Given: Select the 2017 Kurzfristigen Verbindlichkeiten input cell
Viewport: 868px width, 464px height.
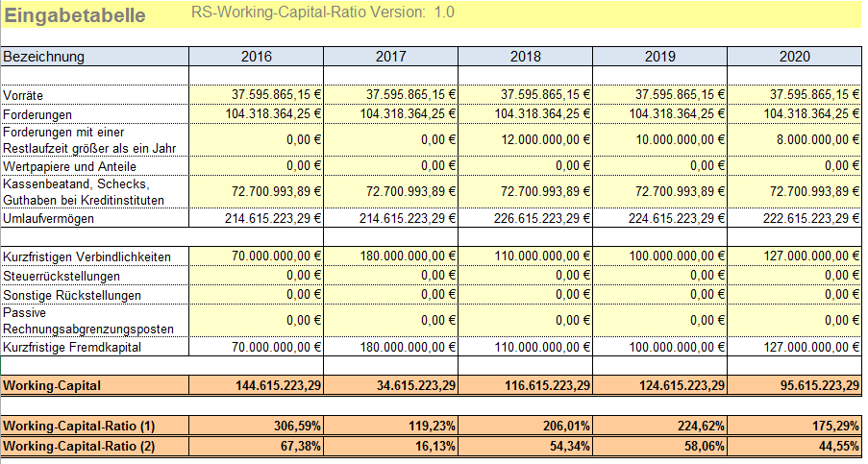Looking at the screenshot, I should [x=391, y=256].
